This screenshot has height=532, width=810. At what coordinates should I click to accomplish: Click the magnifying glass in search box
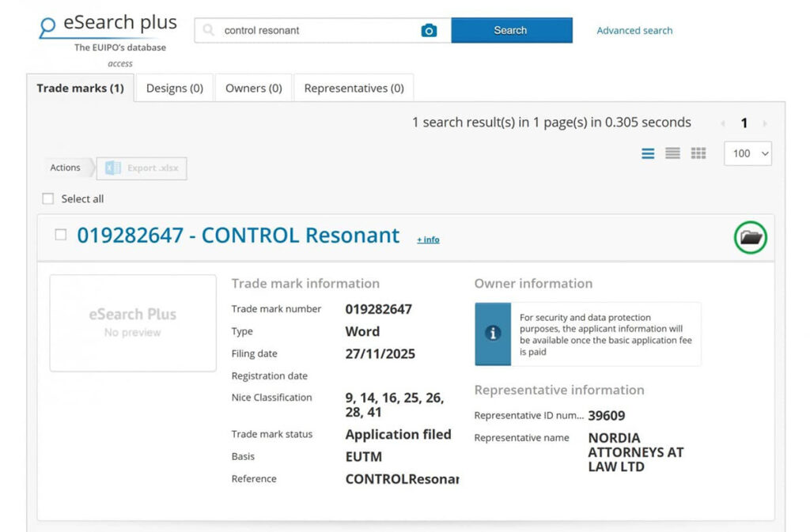click(x=209, y=31)
